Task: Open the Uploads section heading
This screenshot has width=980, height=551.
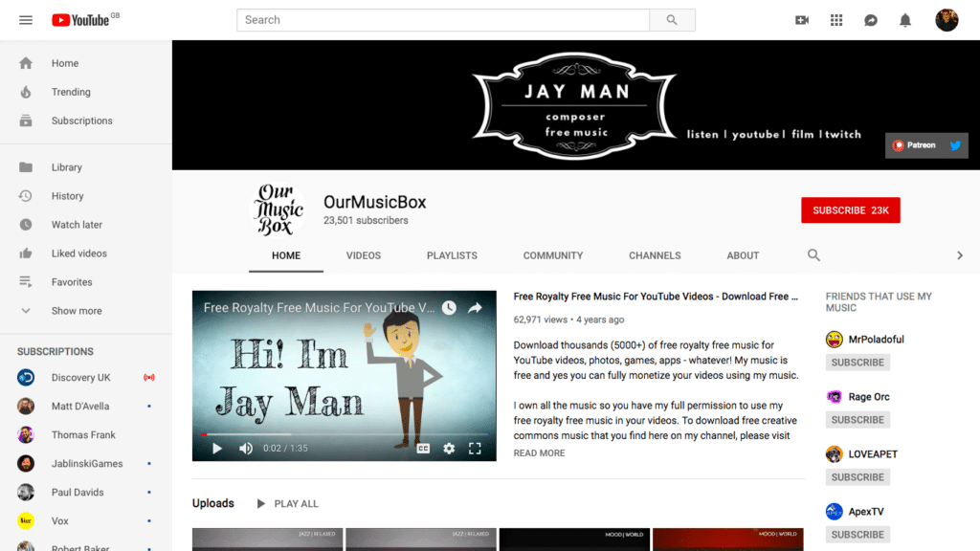Action: tap(213, 503)
